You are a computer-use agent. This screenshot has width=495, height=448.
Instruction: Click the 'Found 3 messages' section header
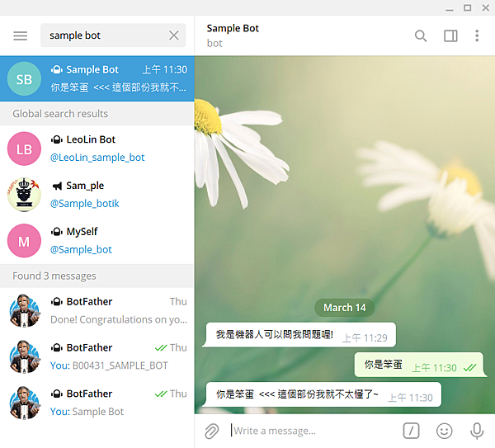[x=97, y=276]
